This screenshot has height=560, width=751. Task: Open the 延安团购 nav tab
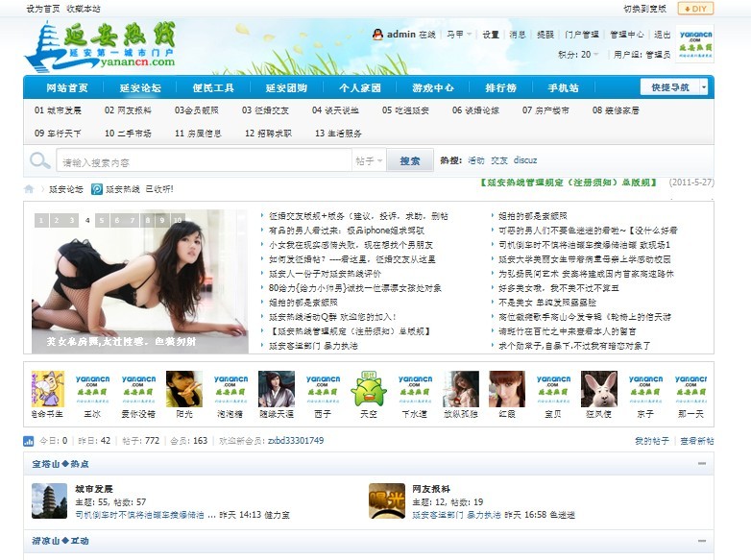286,88
